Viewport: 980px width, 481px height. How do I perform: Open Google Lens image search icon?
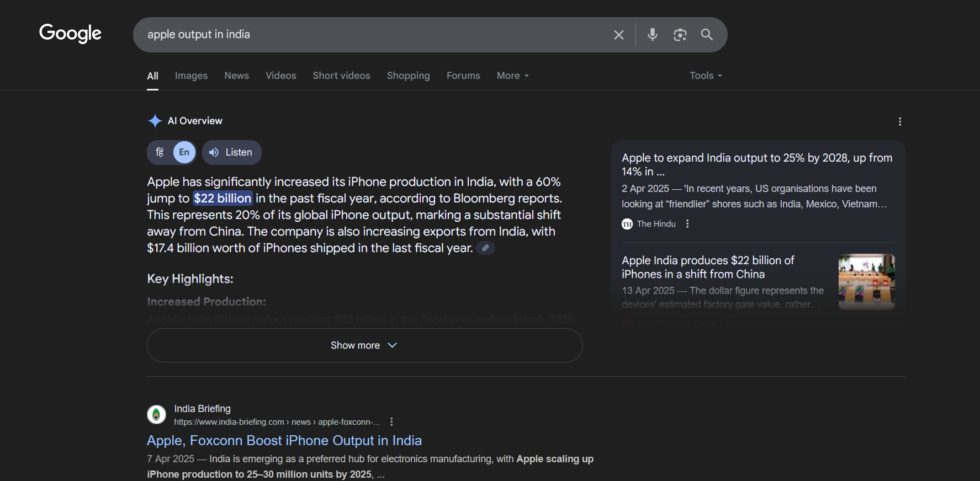coord(680,35)
